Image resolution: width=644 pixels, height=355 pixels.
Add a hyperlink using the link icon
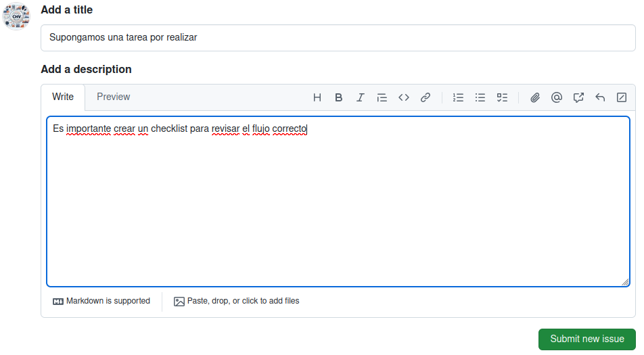(x=425, y=97)
